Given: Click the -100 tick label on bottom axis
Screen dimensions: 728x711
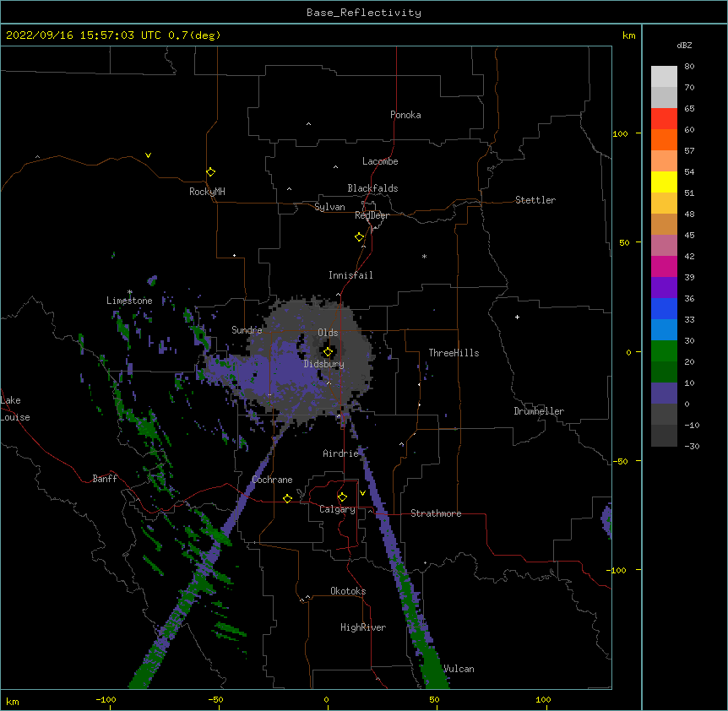Looking at the screenshot, I should coord(106,699).
